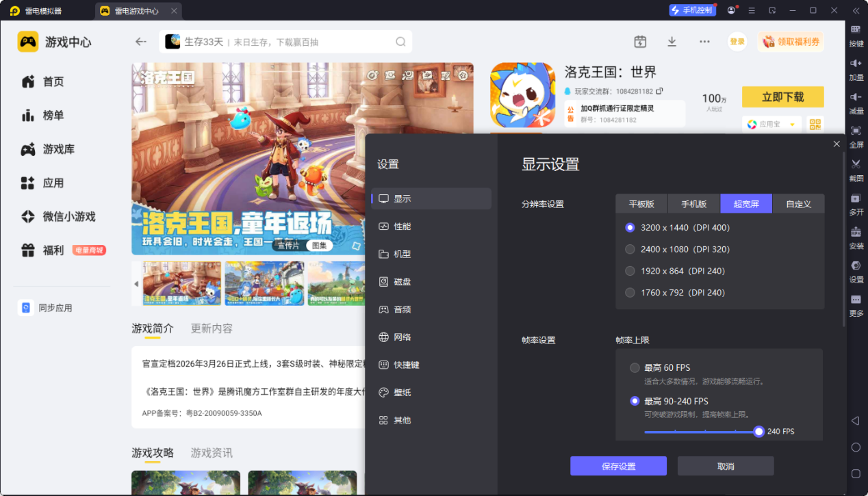The height and width of the screenshot is (496, 868).
Task: Select the 最高 60 FPS option
Action: (635, 368)
